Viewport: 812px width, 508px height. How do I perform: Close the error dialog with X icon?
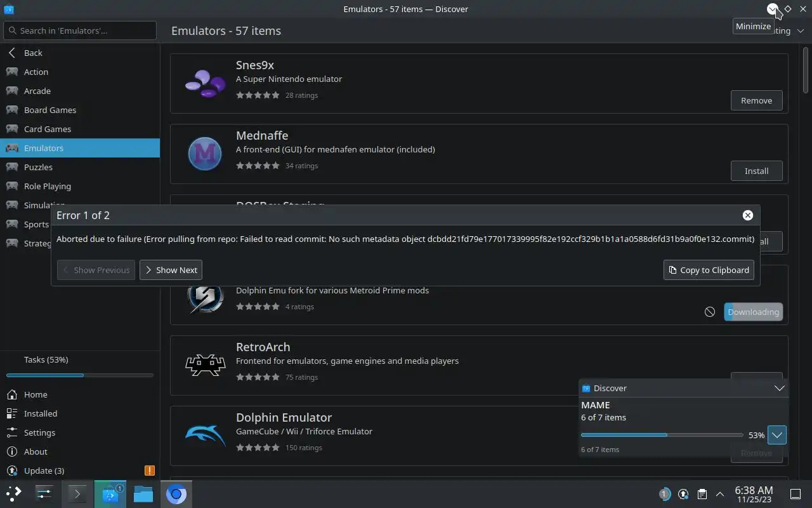click(x=748, y=215)
